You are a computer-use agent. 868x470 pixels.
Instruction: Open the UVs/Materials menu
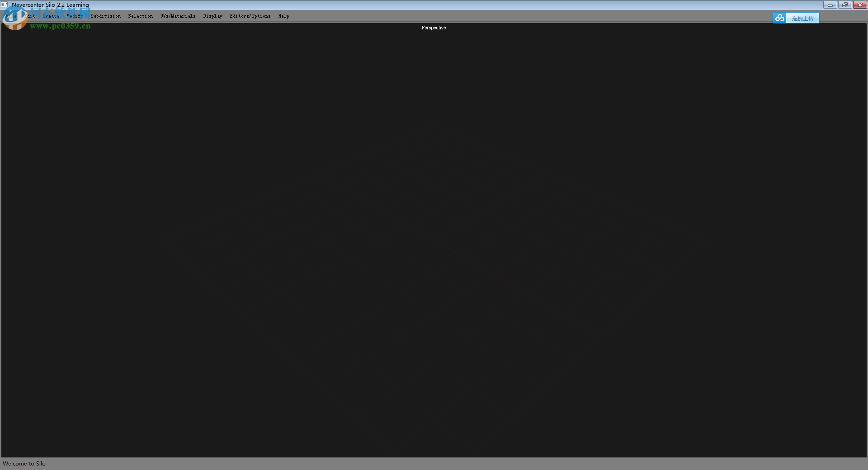coord(178,16)
